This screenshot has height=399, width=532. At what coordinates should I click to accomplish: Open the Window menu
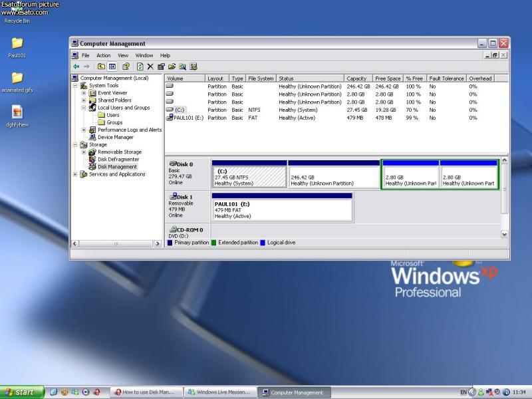[x=144, y=55]
